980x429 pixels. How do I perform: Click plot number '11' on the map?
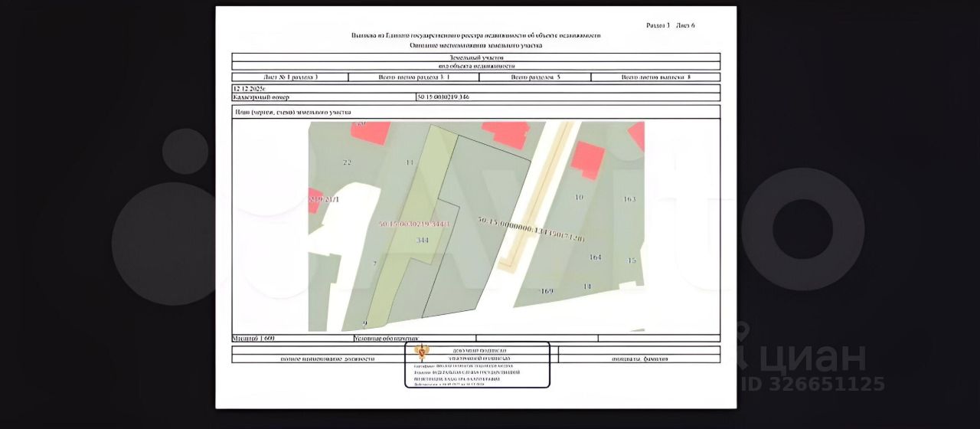[x=410, y=162]
